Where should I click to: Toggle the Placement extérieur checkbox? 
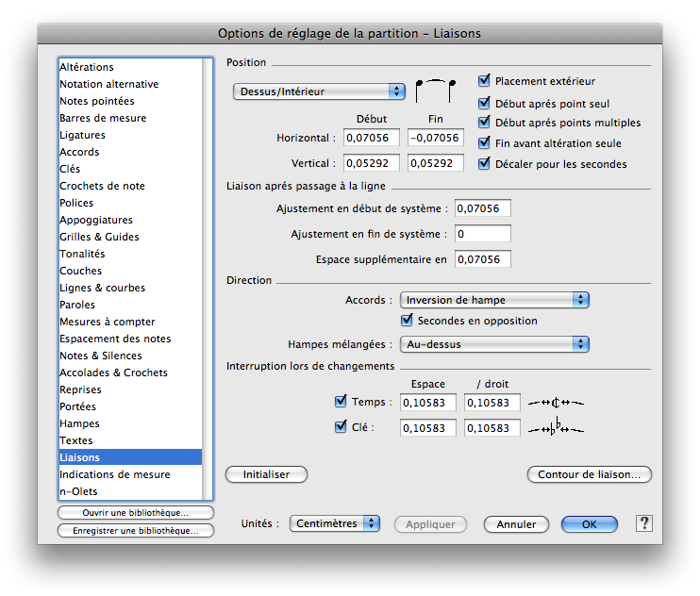pyautogui.click(x=486, y=81)
